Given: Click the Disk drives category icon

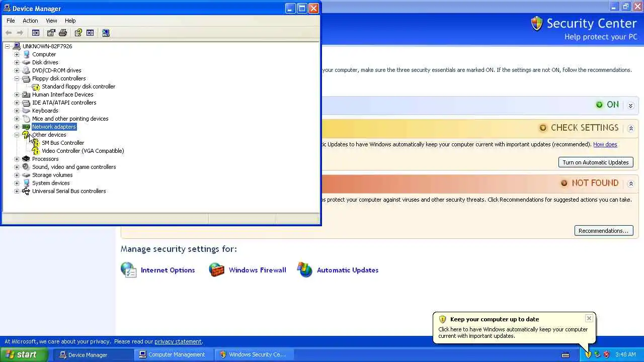Looking at the screenshot, I should coord(26,62).
